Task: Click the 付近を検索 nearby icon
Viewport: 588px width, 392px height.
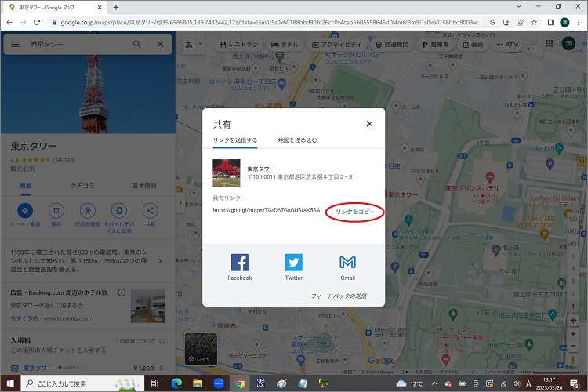Action: 87,210
